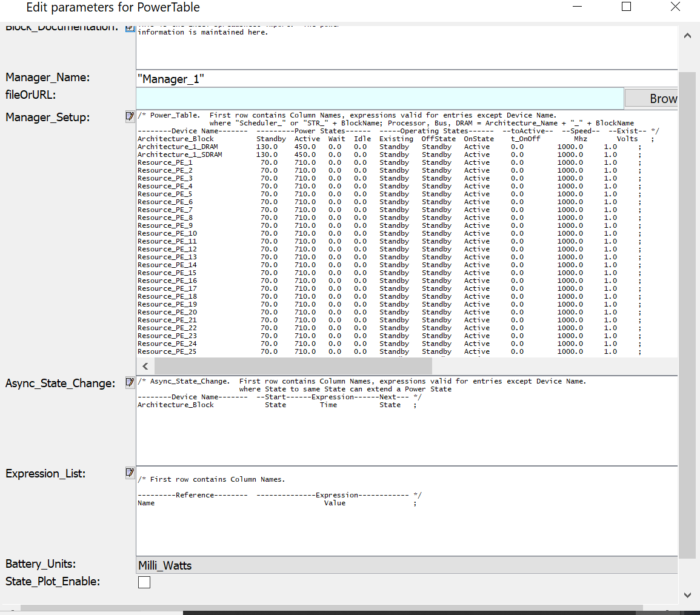
Task: Click the dialog's vertical scrollbar thumb
Action: click(687, 315)
